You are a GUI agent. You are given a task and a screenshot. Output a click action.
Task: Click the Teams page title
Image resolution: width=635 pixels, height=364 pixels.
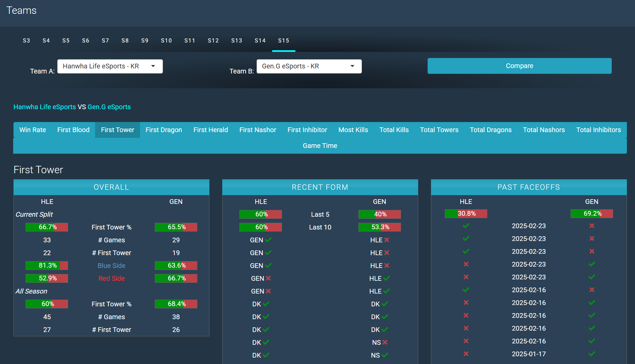tap(22, 10)
